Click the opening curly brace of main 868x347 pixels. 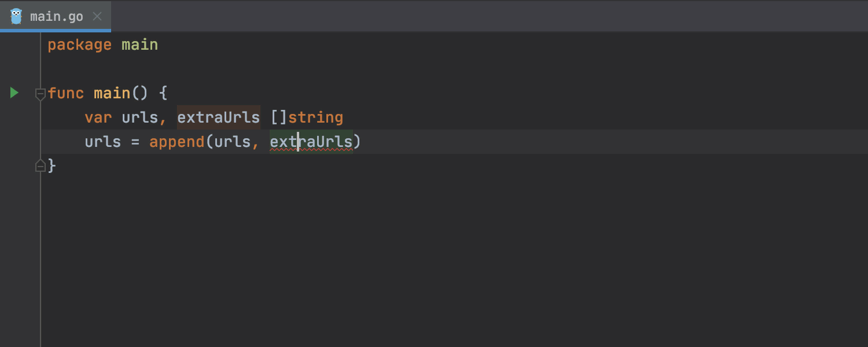pos(163,93)
